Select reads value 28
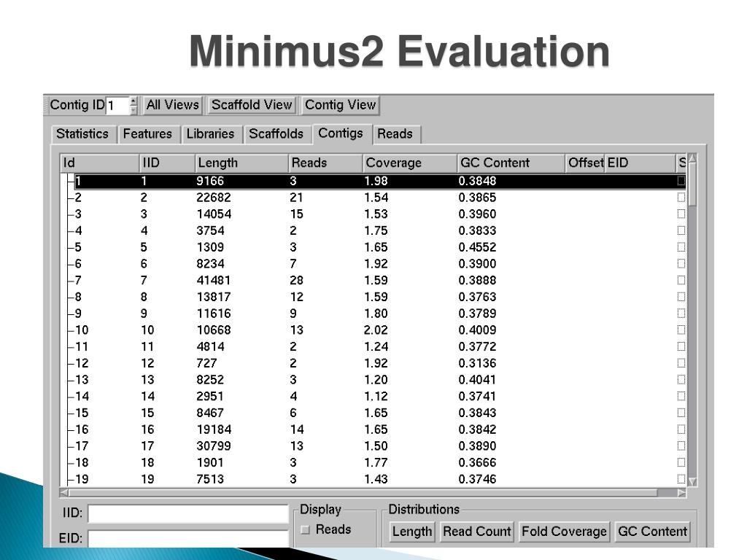 [296, 281]
